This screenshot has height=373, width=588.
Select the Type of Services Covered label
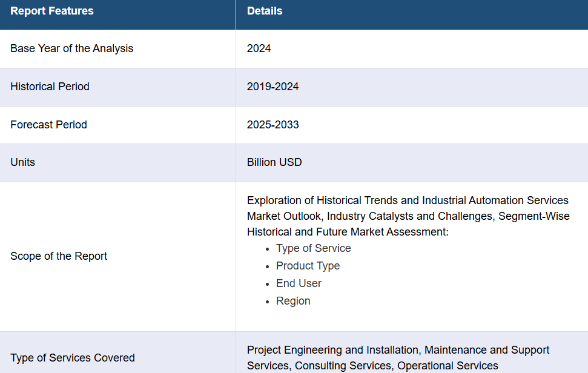tap(73, 358)
